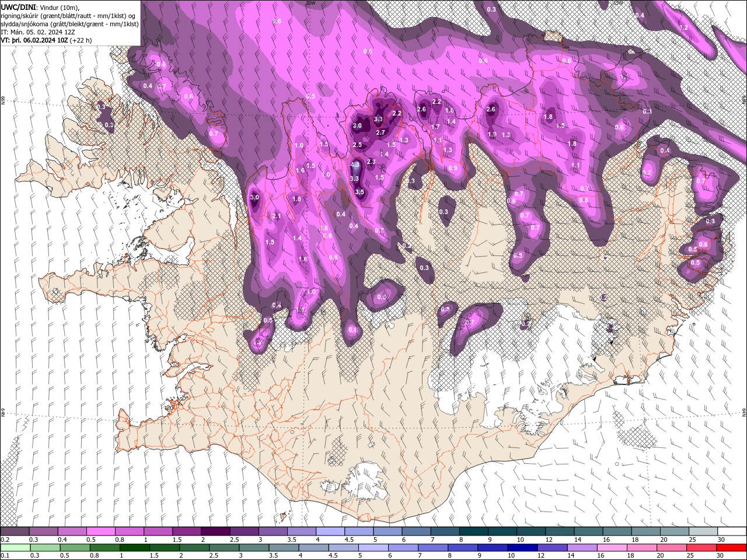Screen dimensions: 747x560
Task: Click the 64N latitude label at right edge
Action: tap(744, 412)
